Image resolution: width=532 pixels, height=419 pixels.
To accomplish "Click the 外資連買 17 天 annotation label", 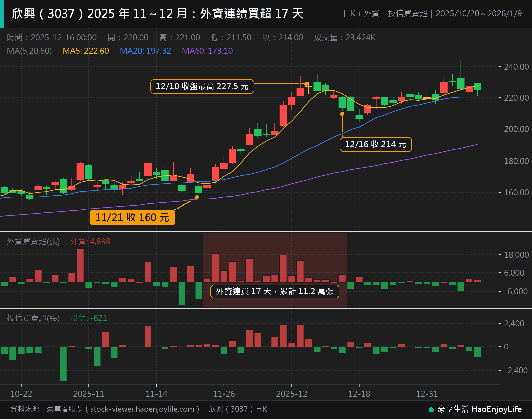I will tap(275, 291).
